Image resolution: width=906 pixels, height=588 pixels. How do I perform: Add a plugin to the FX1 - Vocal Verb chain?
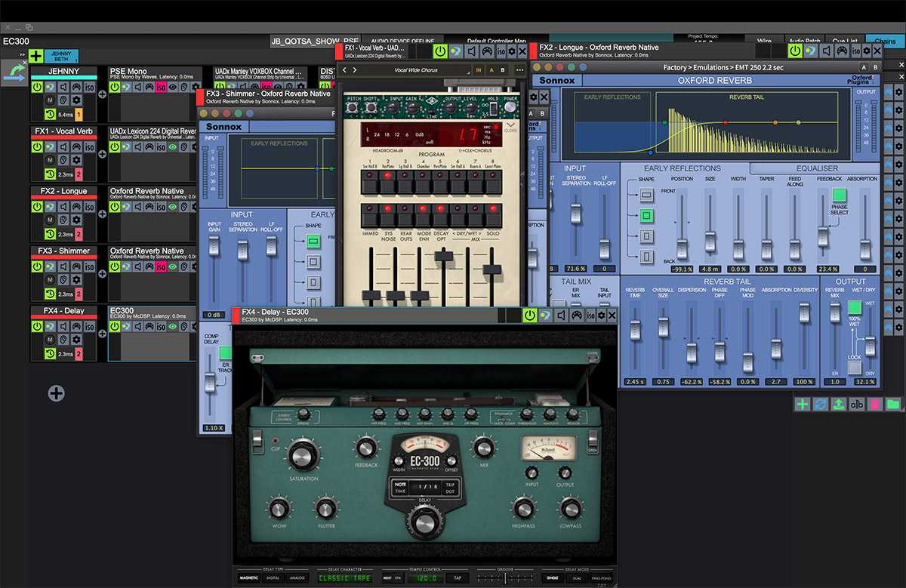(x=102, y=154)
